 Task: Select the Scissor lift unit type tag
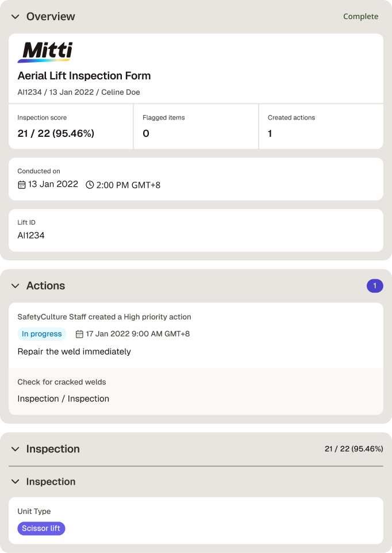41,528
